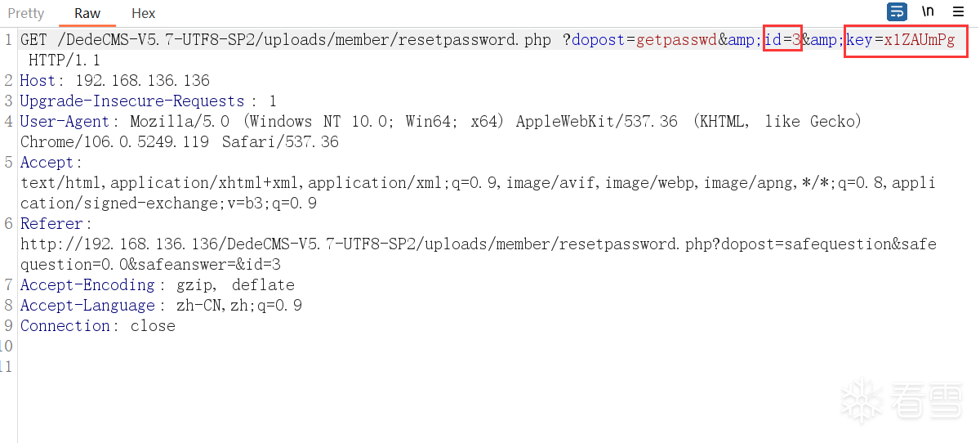The width and height of the screenshot is (980, 443).
Task: Switch to the Raw tab
Action: tap(87, 13)
